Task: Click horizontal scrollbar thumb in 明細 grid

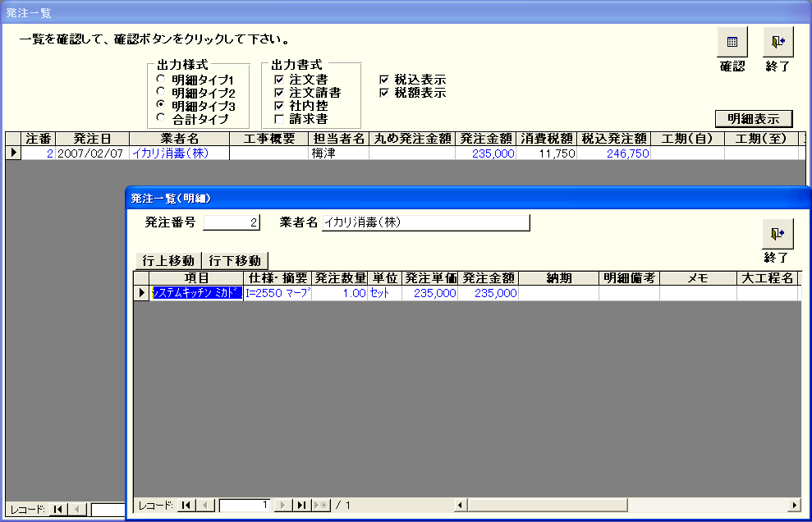Action: pyautogui.click(x=548, y=505)
